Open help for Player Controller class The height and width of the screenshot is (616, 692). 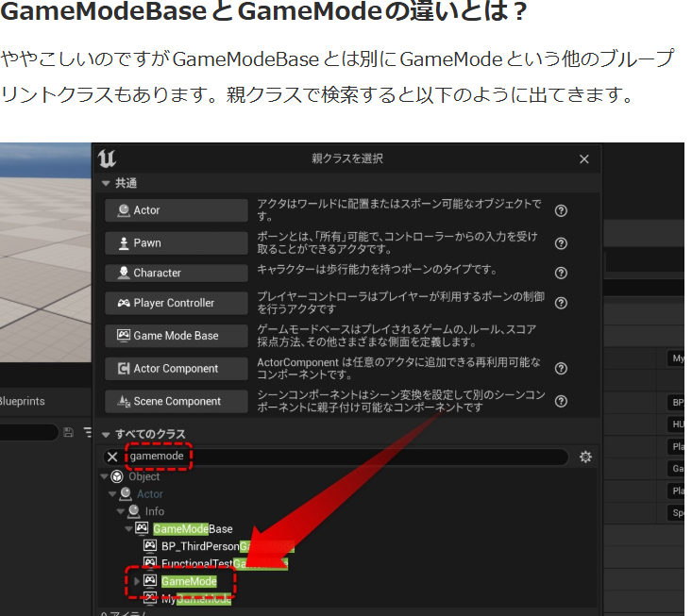click(x=561, y=303)
